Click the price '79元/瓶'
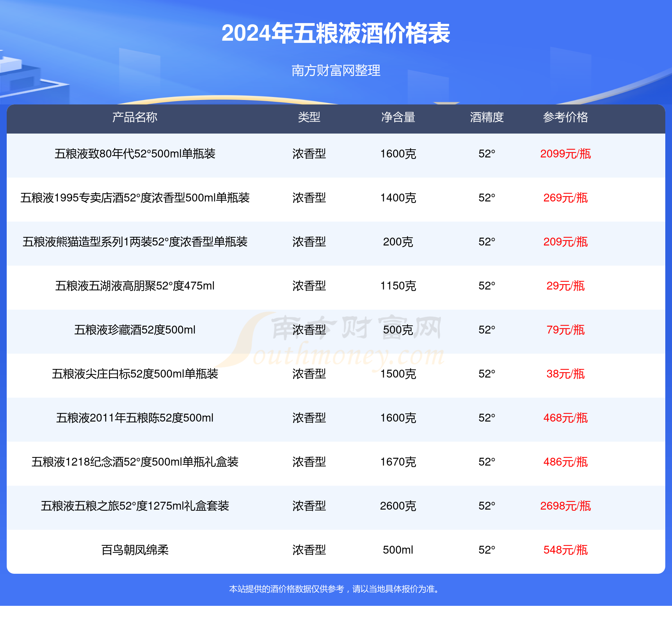Viewport: 672px width, 623px height. pos(565,330)
